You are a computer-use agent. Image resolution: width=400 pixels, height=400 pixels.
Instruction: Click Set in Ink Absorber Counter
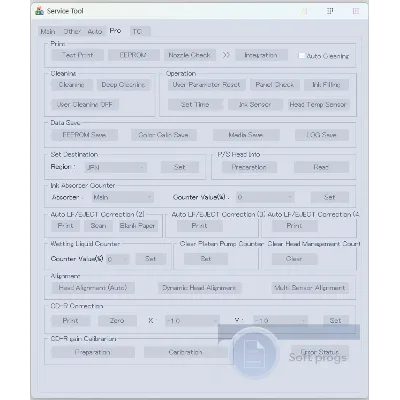[x=330, y=197]
